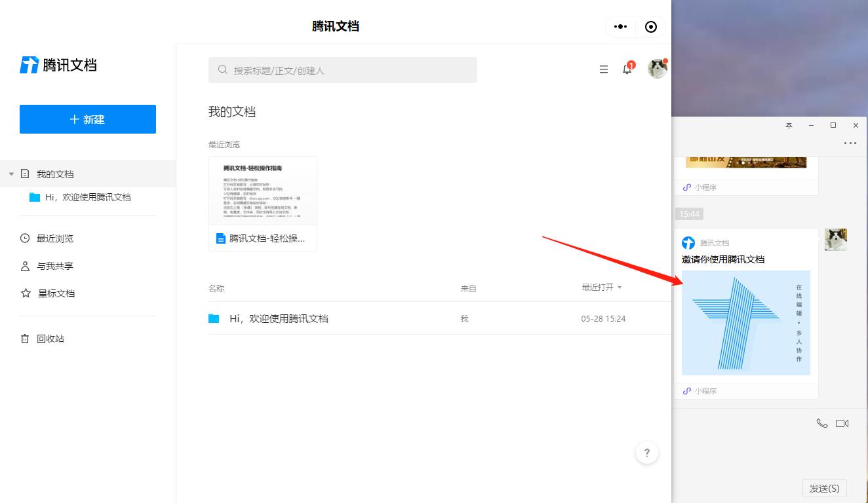Open the app's three-dot menu beside the title
Image resolution: width=868 pixels, height=503 pixels.
(x=620, y=26)
